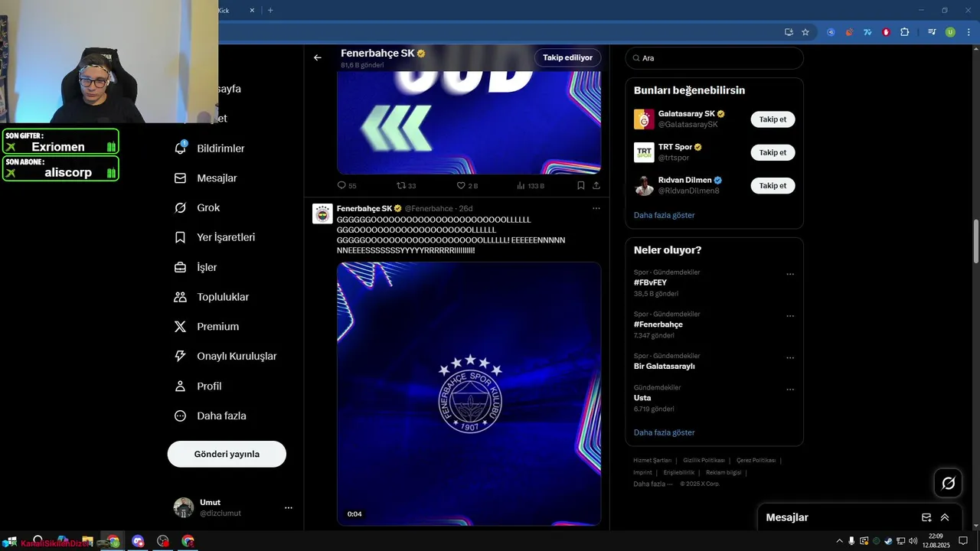Open İşler jobs page
The image size is (980, 551).
[x=196, y=267]
